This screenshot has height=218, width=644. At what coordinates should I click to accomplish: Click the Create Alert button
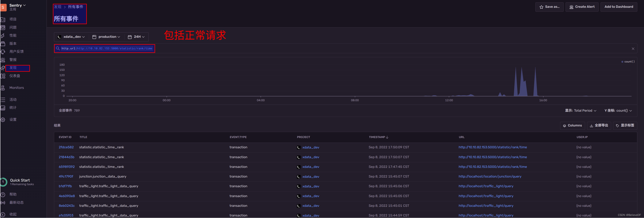[582, 7]
